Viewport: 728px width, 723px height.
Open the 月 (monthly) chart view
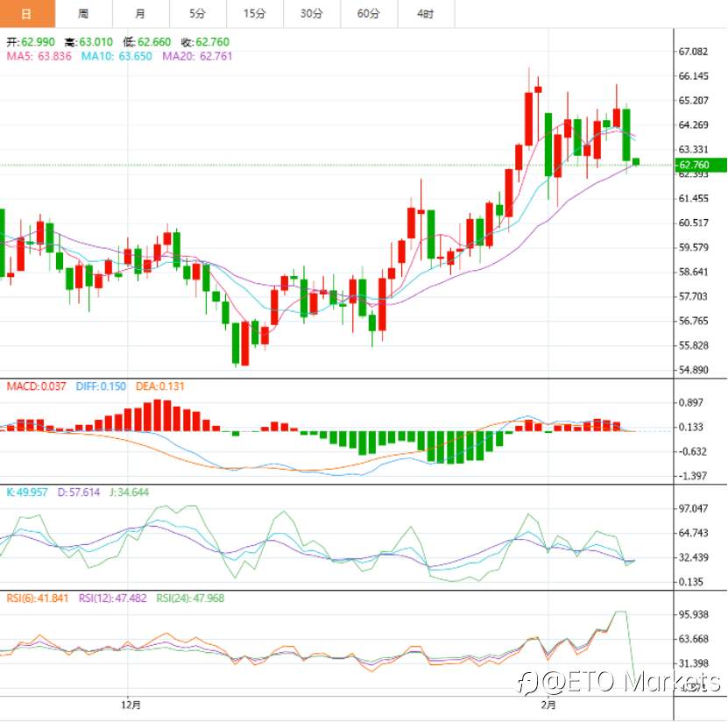pos(140,14)
